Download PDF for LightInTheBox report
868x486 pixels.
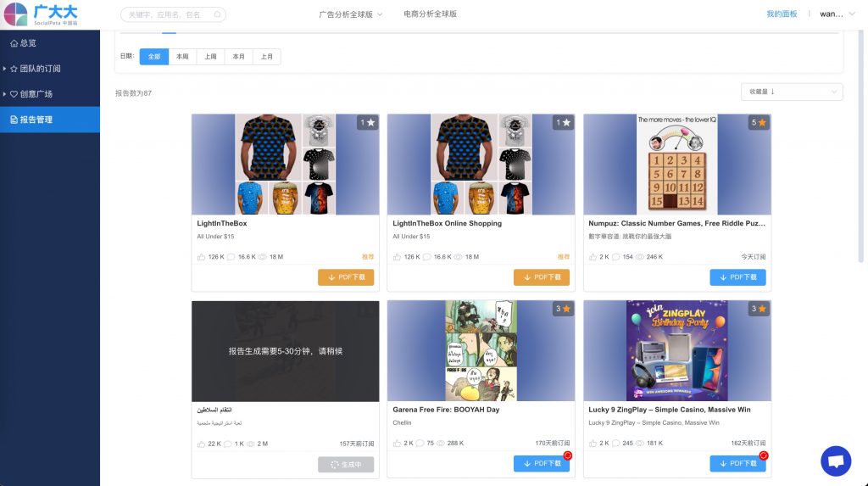click(346, 277)
